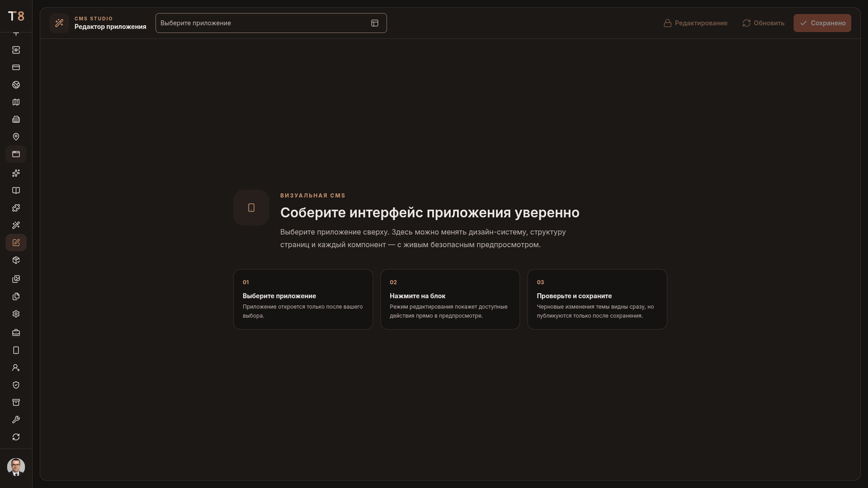
Task: Open the sparkles icon in sidebar
Action: (16, 173)
